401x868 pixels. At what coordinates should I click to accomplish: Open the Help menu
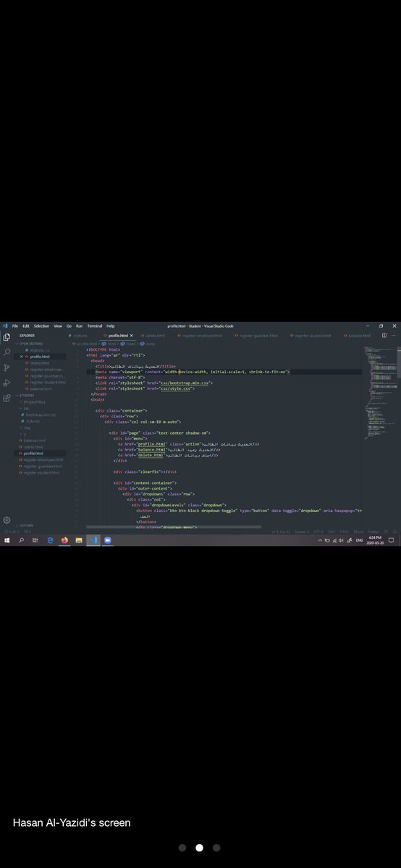click(111, 326)
